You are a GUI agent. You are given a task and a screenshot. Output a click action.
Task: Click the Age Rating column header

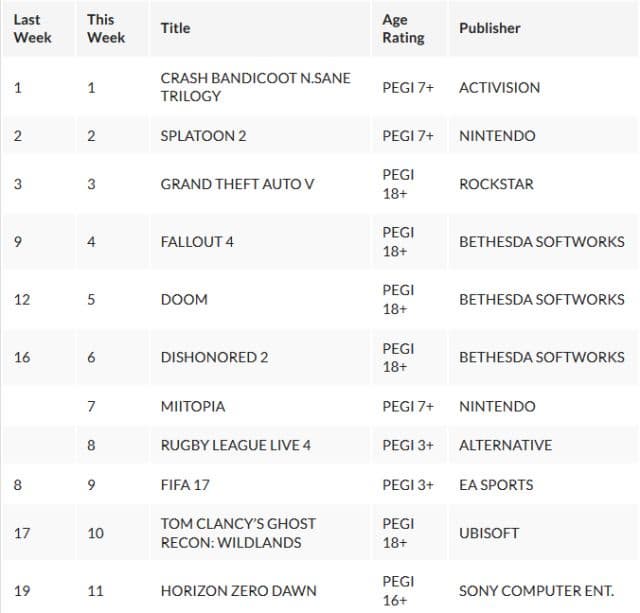click(403, 28)
